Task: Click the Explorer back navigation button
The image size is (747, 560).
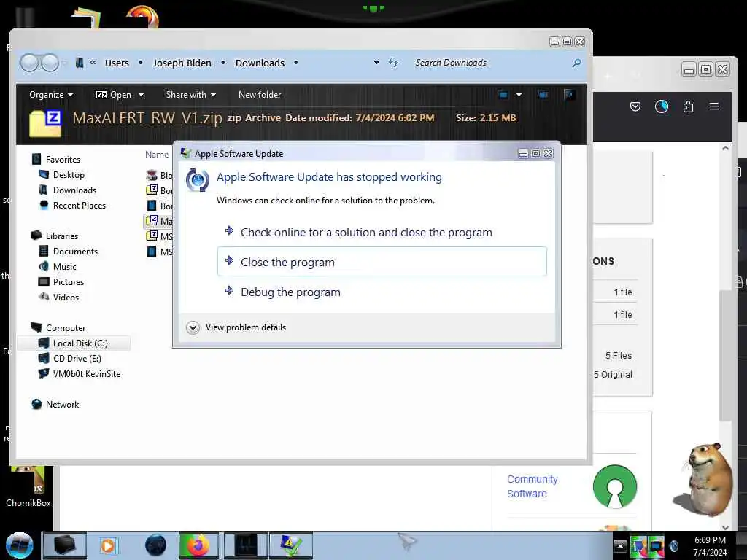Action: [x=29, y=63]
